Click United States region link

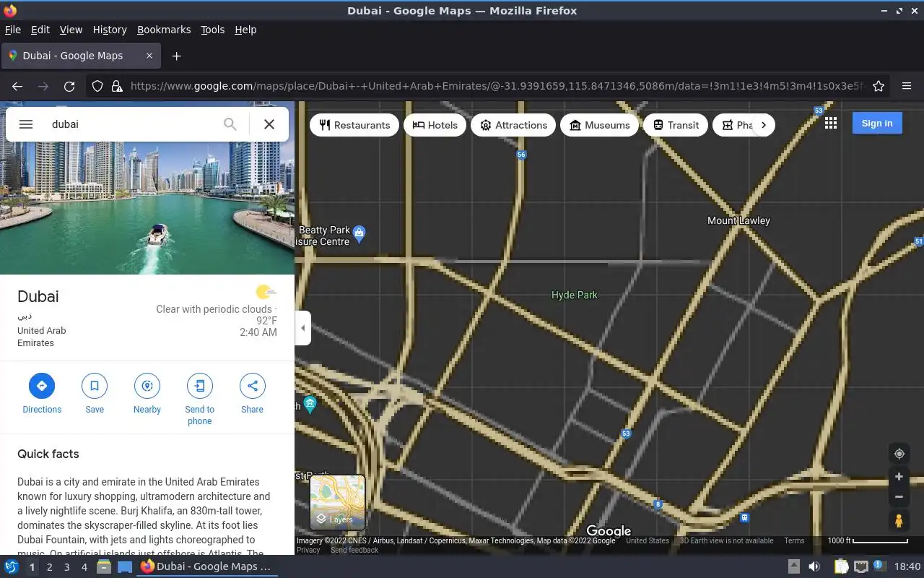(x=648, y=540)
